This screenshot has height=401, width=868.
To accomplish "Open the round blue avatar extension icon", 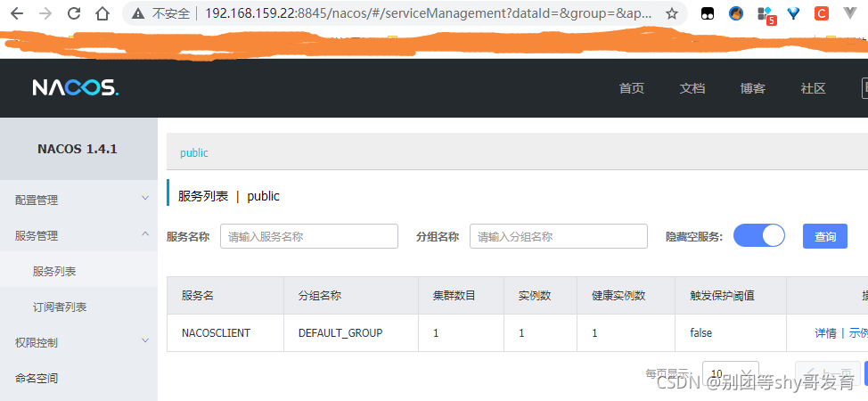I will pos(736,13).
